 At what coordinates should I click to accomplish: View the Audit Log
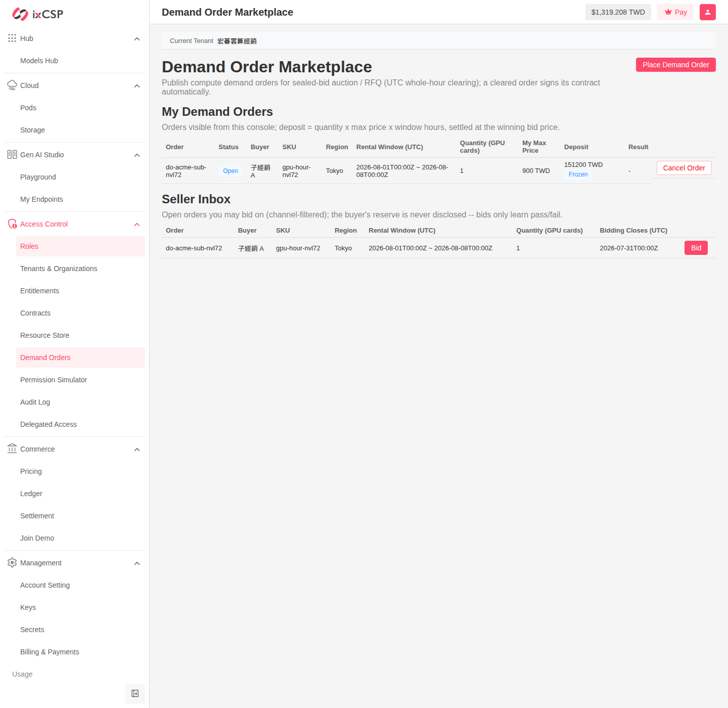click(x=80, y=402)
